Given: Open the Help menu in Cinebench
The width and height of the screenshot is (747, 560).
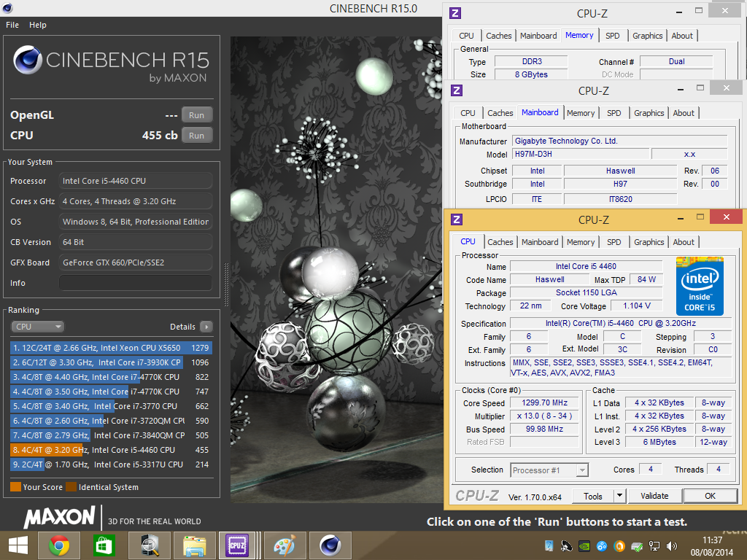Looking at the screenshot, I should (38, 25).
